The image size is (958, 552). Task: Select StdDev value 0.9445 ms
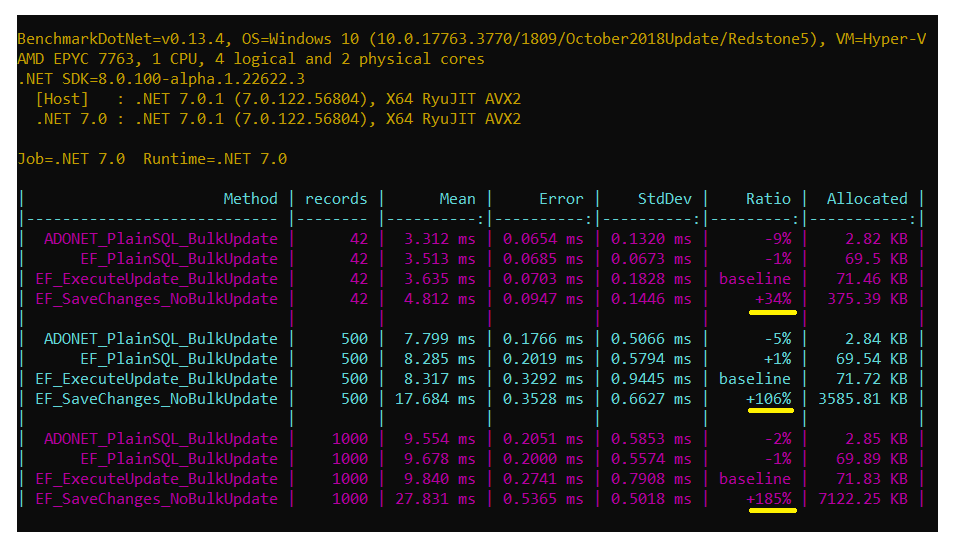(651, 379)
